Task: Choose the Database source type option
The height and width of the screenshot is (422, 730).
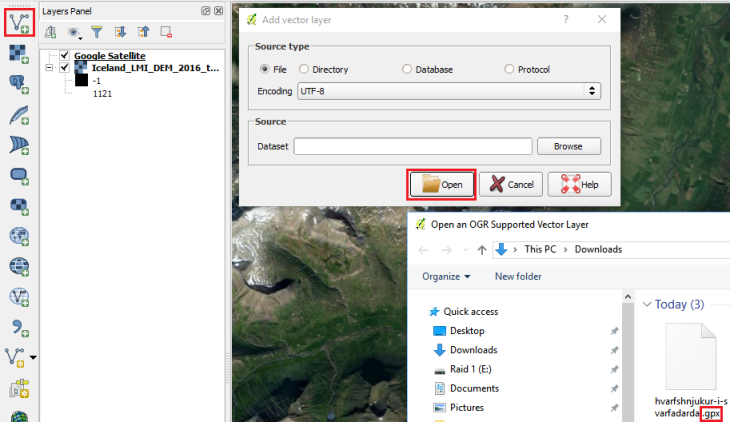Action: (406, 69)
